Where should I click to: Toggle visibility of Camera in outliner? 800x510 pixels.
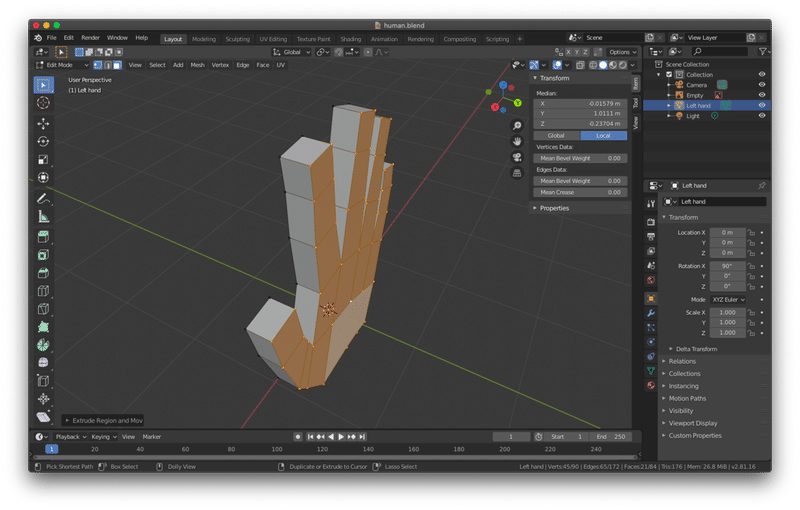pos(762,85)
